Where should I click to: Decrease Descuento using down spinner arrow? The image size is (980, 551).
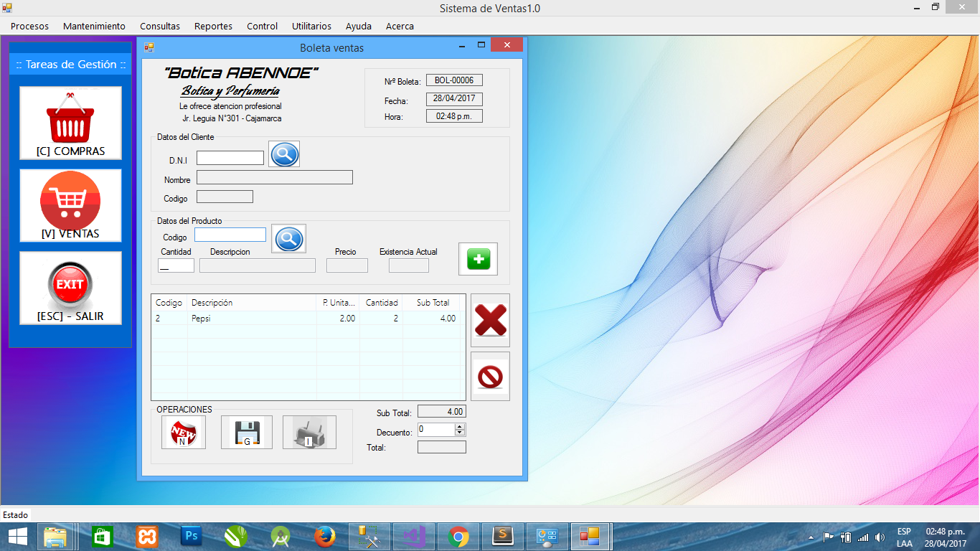[x=460, y=433]
